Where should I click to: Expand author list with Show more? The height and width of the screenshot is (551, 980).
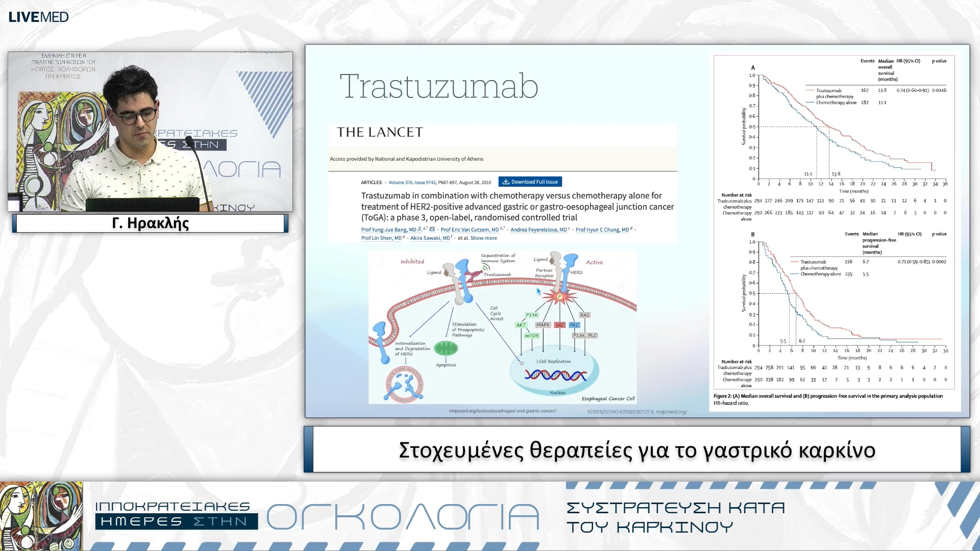(483, 238)
